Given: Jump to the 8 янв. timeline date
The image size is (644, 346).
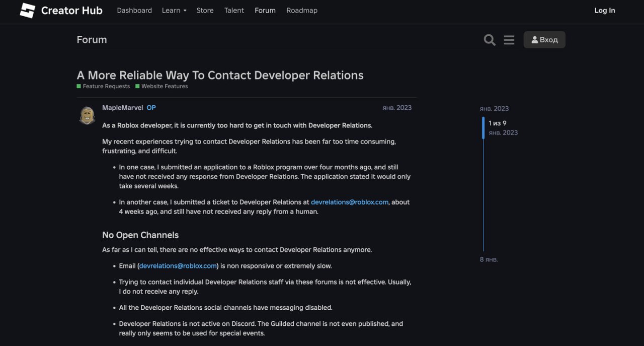Looking at the screenshot, I should tap(489, 259).
